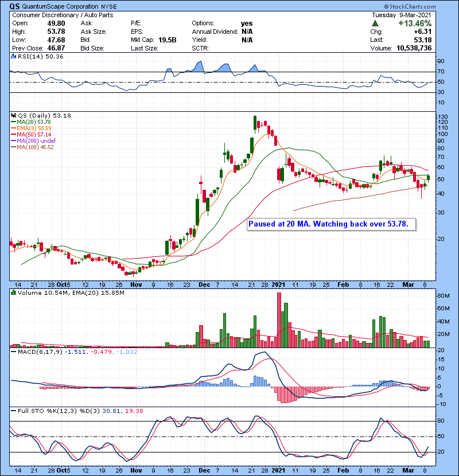Click the SCTR label

(x=200, y=48)
